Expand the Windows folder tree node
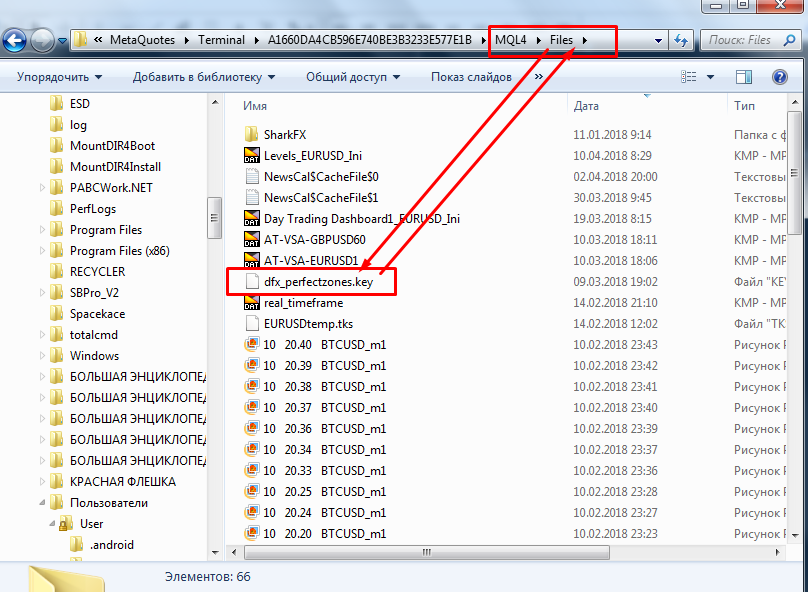808x592 pixels. click(42, 356)
